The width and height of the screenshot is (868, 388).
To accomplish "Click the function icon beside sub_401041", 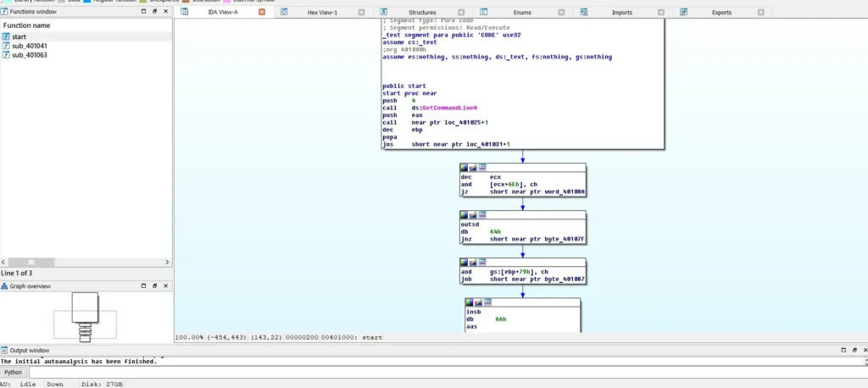I will [6, 46].
